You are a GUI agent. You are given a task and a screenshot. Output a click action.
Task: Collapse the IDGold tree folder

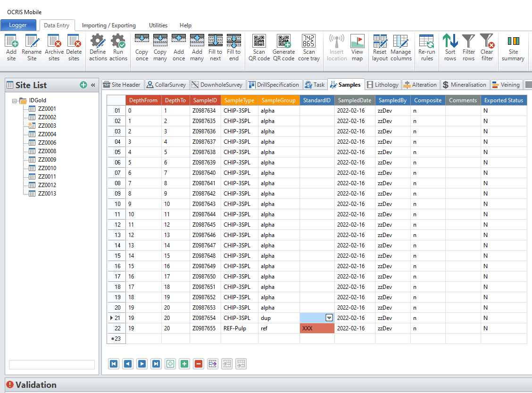point(15,100)
